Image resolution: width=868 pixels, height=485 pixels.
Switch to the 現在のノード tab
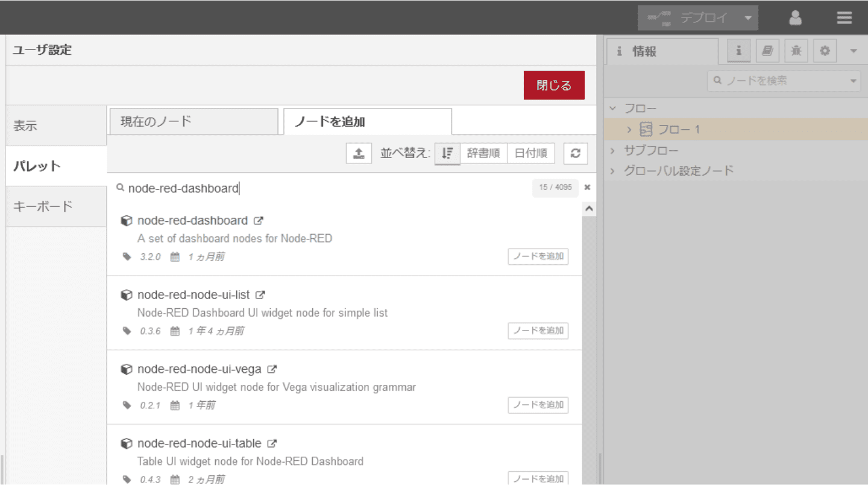[x=193, y=121]
